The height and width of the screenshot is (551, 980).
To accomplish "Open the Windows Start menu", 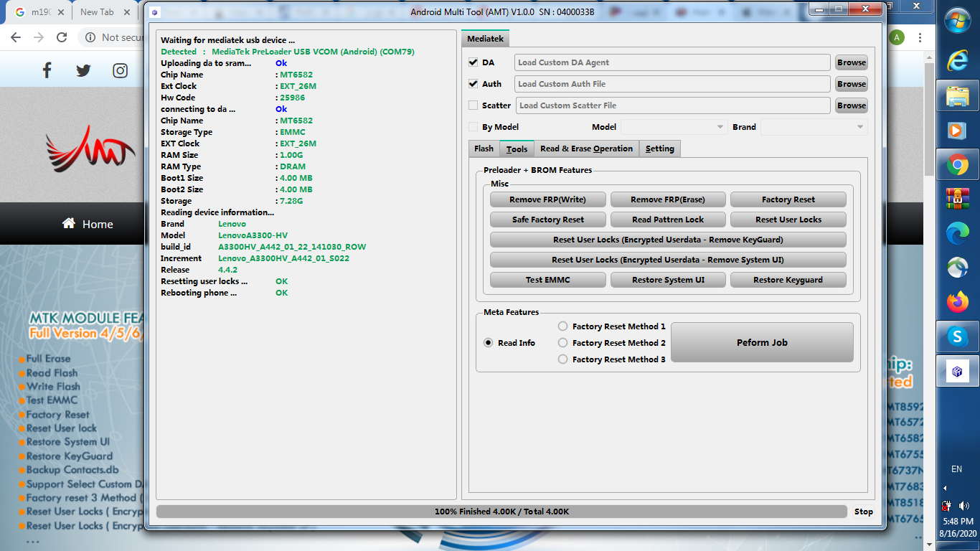I will (x=957, y=22).
